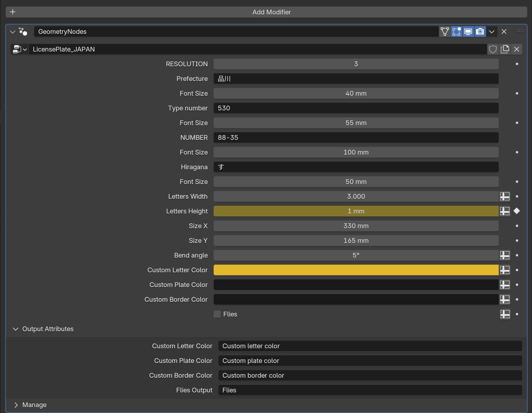Unlink the LicensePlate_JAPAN node group
This screenshot has height=413, width=532.
pyautogui.click(x=517, y=49)
